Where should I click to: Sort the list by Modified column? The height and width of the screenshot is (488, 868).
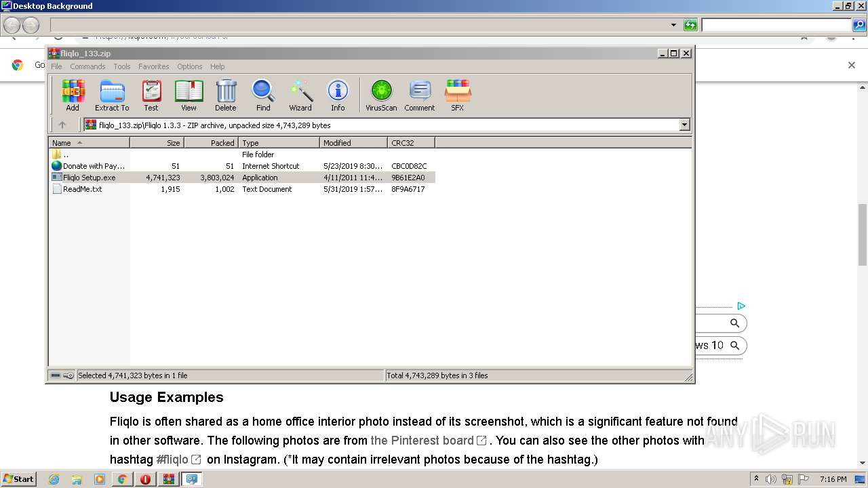(x=353, y=143)
